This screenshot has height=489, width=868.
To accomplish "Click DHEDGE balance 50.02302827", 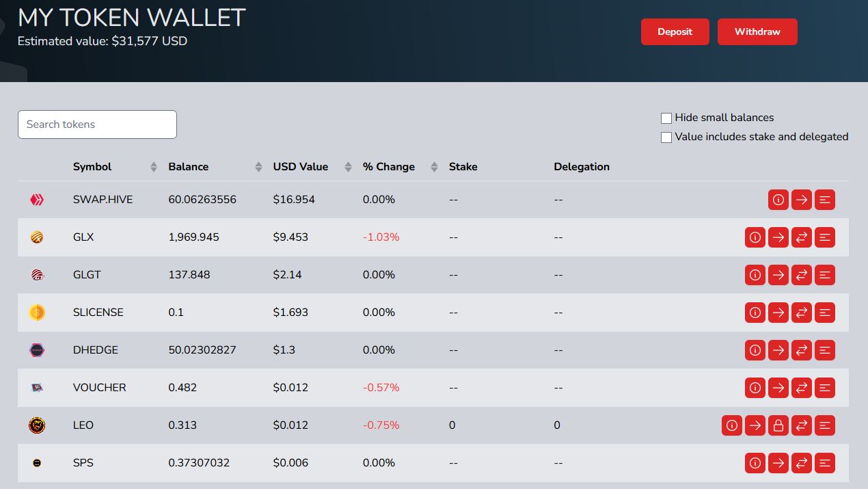I will click(202, 350).
